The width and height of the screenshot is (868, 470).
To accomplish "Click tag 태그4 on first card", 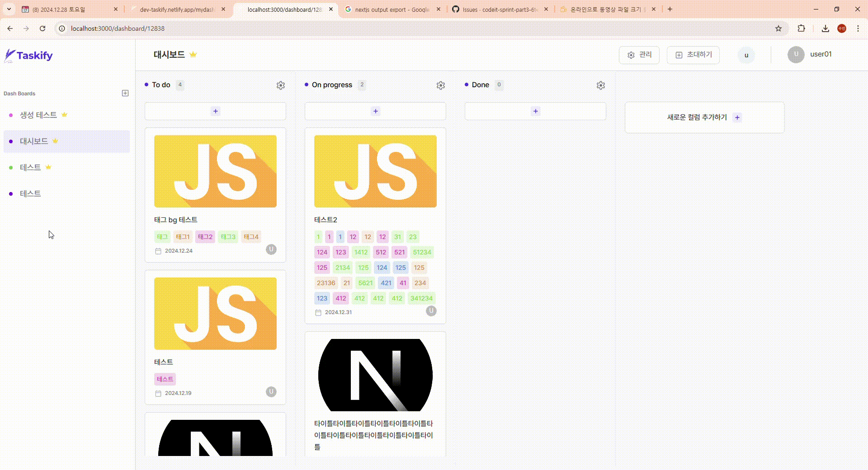I will pos(251,237).
